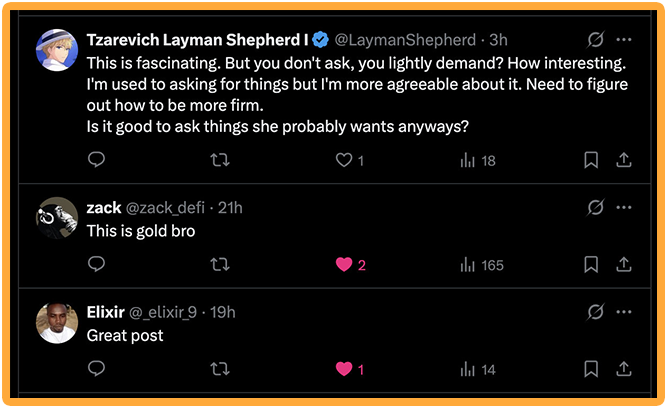Click Layman Shepherd's avatar picture
Screen dimensions: 667x408
[57, 50]
